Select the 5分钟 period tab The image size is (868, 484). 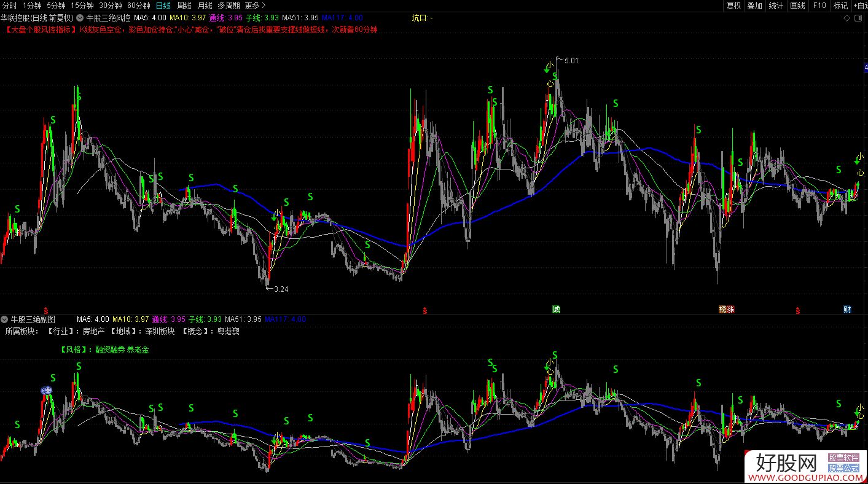point(56,6)
